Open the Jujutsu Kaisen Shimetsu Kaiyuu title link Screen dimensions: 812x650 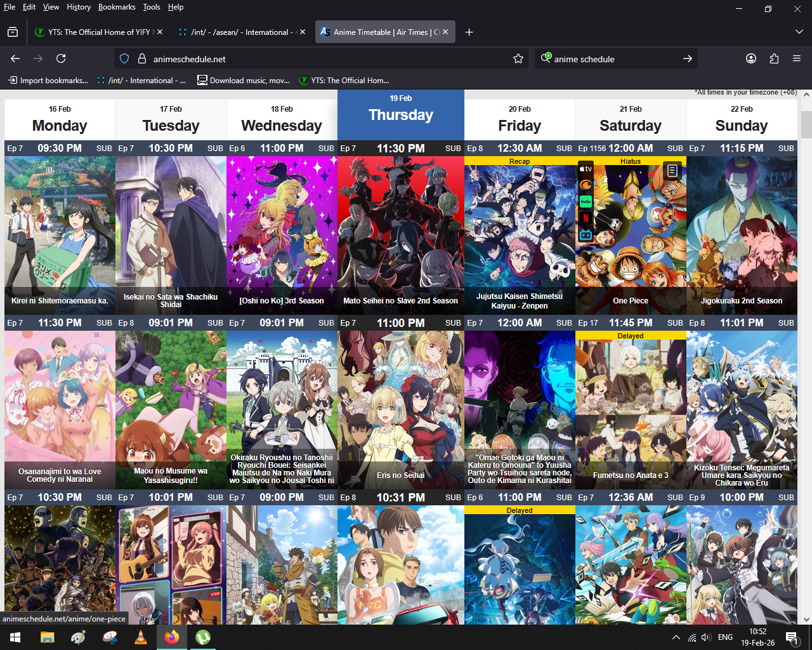pos(520,301)
